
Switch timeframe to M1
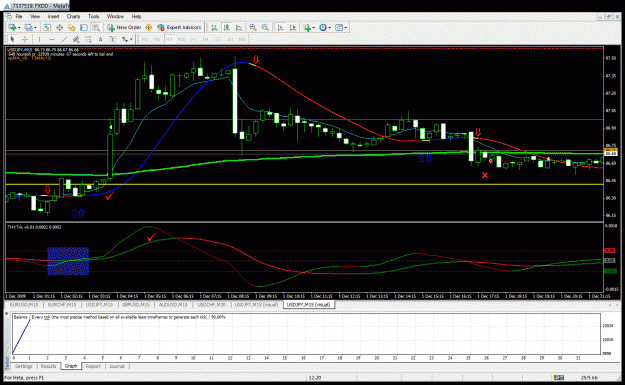coord(145,39)
